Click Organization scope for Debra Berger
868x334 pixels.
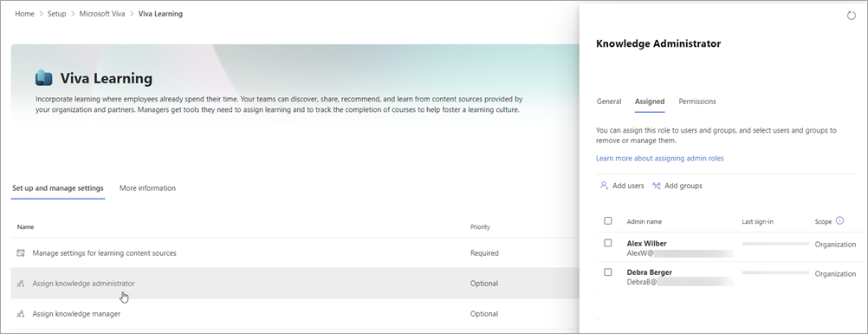click(835, 274)
